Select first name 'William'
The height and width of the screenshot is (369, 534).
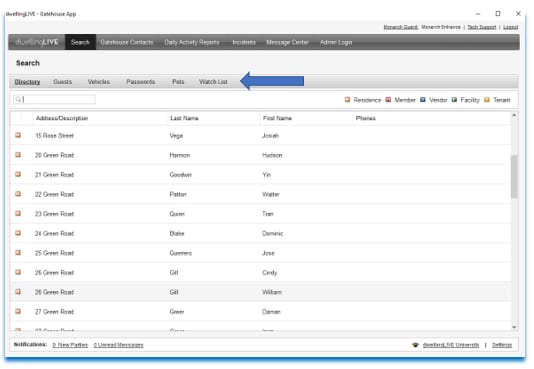[272, 292]
